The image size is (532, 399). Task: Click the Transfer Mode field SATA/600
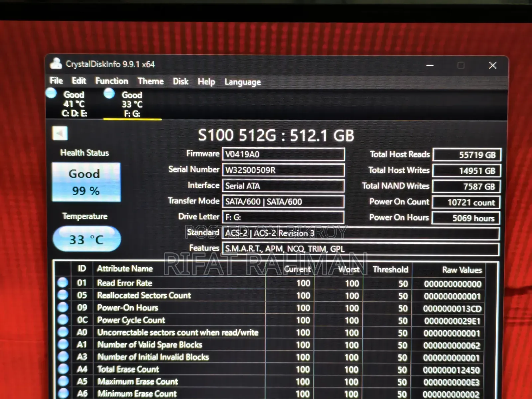tap(283, 201)
